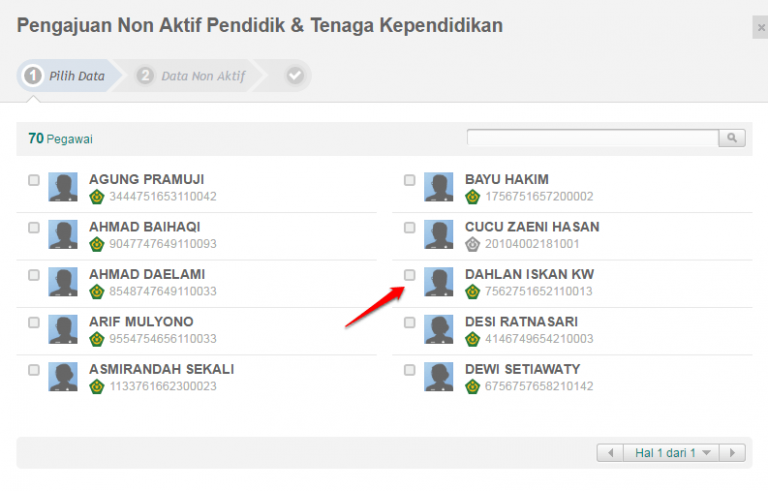Click the name AHMAD BAIHAQI
The height and width of the screenshot is (491, 768).
(x=144, y=227)
